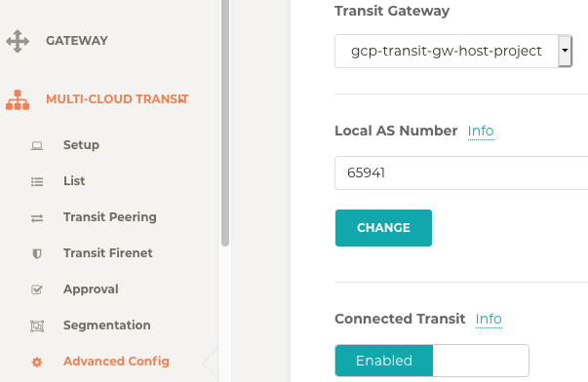Viewport: 588px width, 382px height.
Task: Switch Connected Transit to the disabled side
Action: [481, 361]
